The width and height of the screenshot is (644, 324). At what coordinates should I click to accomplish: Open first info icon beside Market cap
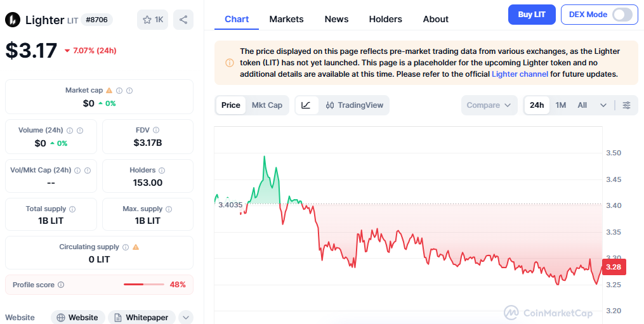[119, 90]
